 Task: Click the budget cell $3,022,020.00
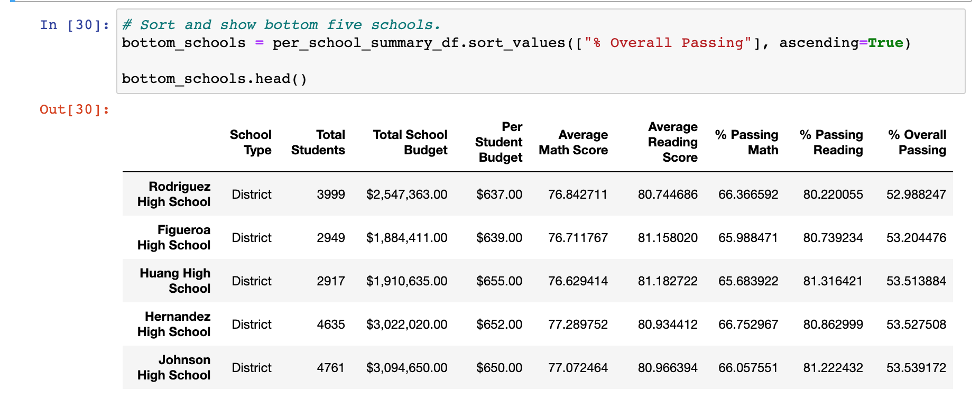tap(407, 324)
